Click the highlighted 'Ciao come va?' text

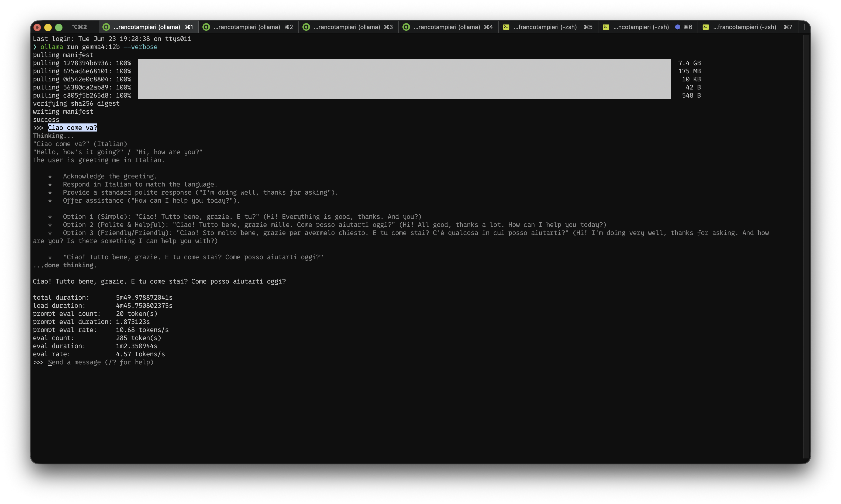point(72,128)
